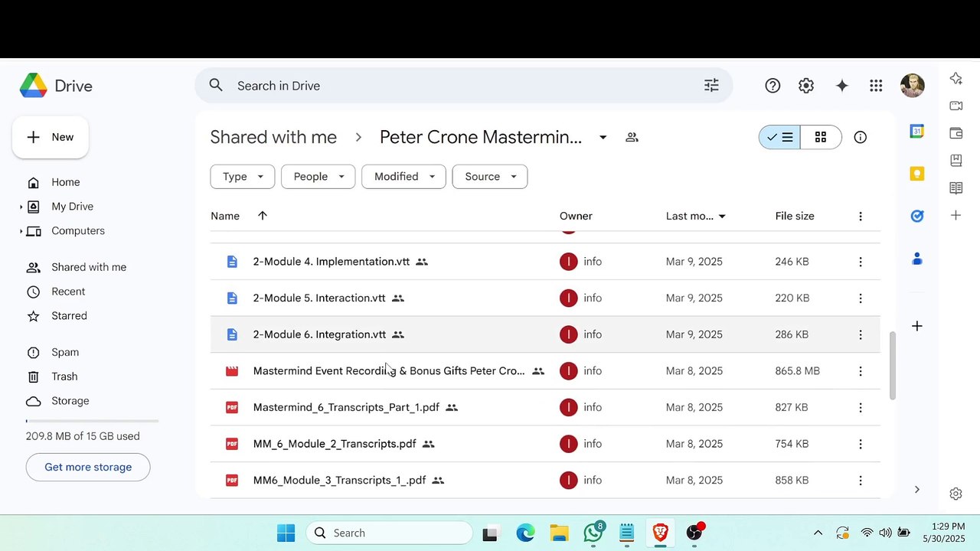The image size is (980, 551).
Task: Open Google Calendar side panel
Action: (917, 132)
